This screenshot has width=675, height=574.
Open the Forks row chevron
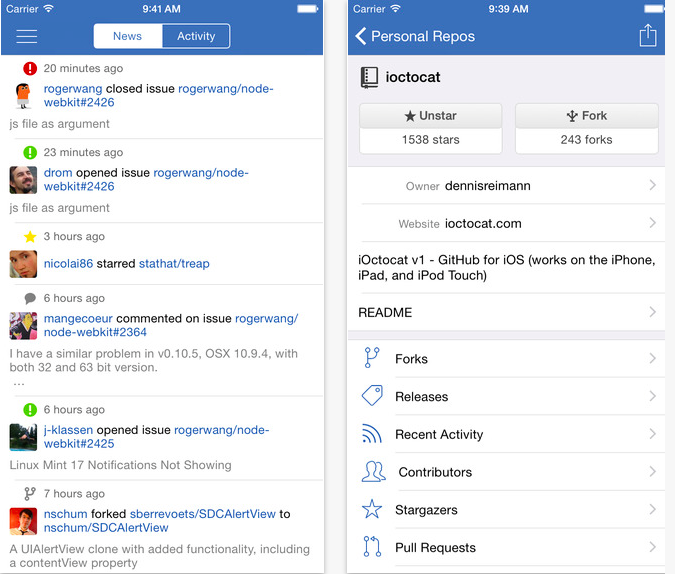pyautogui.click(x=653, y=358)
